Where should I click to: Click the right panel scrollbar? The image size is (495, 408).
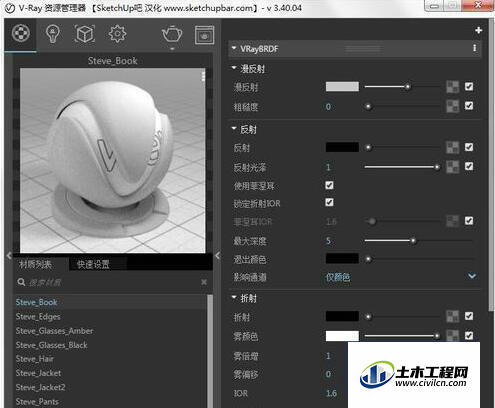coord(491,165)
